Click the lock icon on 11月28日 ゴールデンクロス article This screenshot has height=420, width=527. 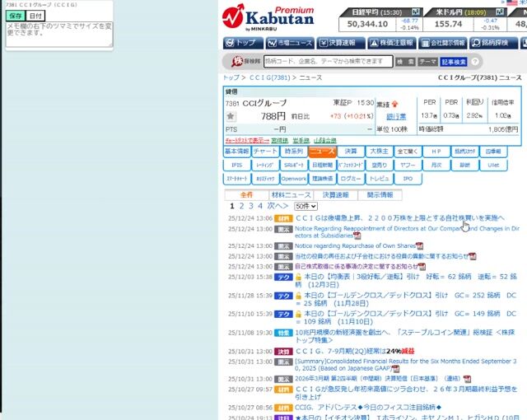click(x=298, y=296)
